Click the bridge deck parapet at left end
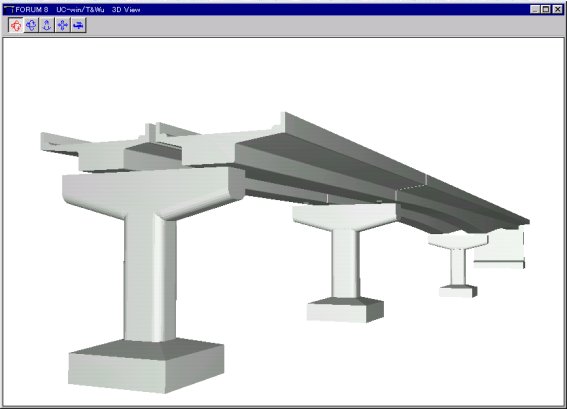This screenshot has width=567, height=409. coord(60,143)
